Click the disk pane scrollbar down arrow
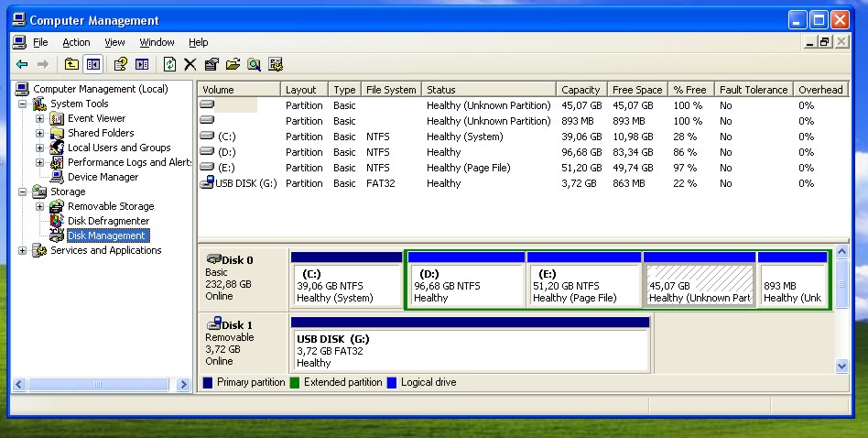Screen dimensions: 868x438 [x=842, y=366]
